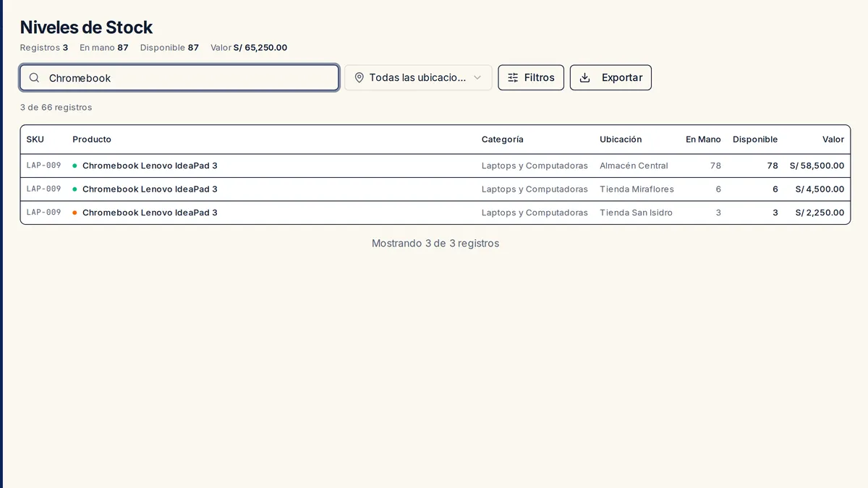Click green status dot of Tienda Miraflores row

point(75,189)
